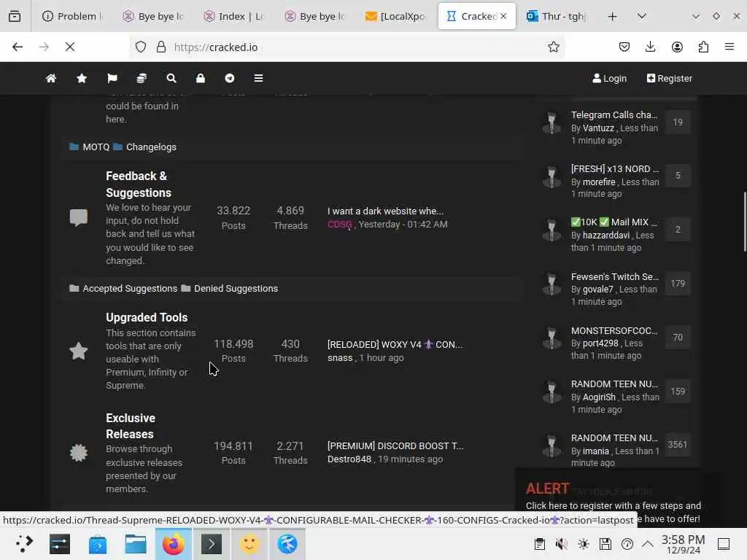747x560 pixels.
Task: Open the hamburger menu in forum navbar
Action: 258,78
